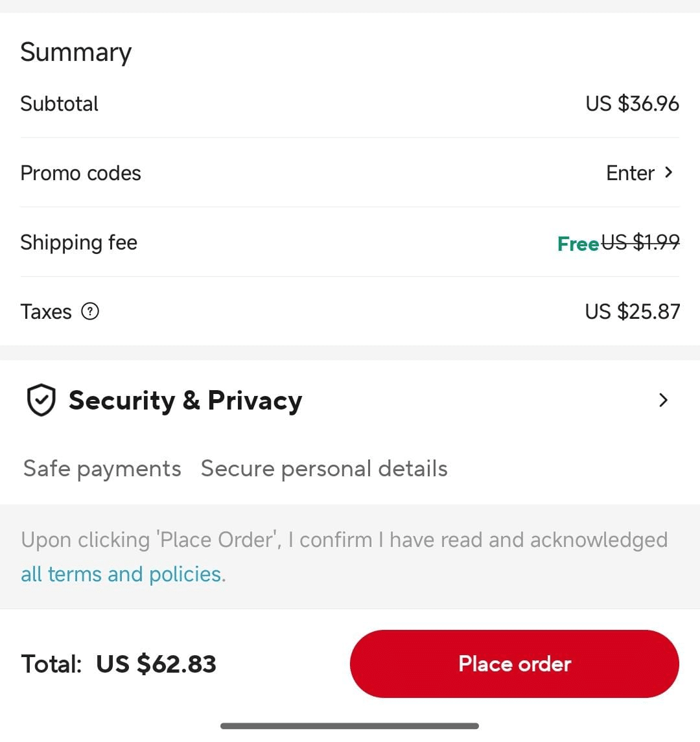Viewport: 700px width, 742px height.
Task: Tap the home indicator bar at bottom
Action: [x=349, y=726]
